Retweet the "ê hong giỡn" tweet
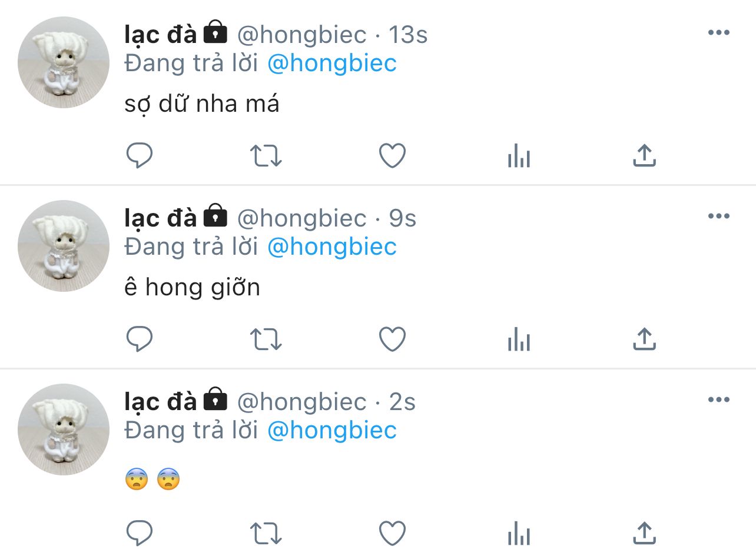Image resolution: width=756 pixels, height=556 pixels. tap(266, 339)
